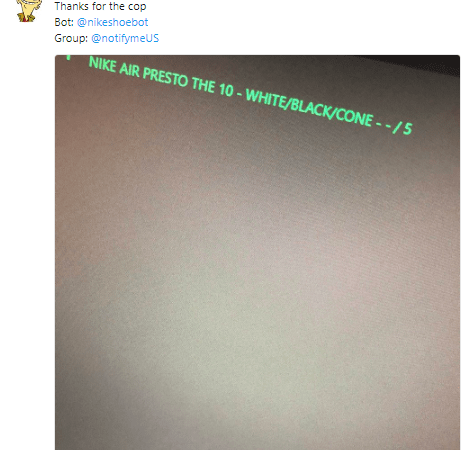Open the @nikeshoebot profile link
Screen dimensions: 466x450
pos(112,22)
